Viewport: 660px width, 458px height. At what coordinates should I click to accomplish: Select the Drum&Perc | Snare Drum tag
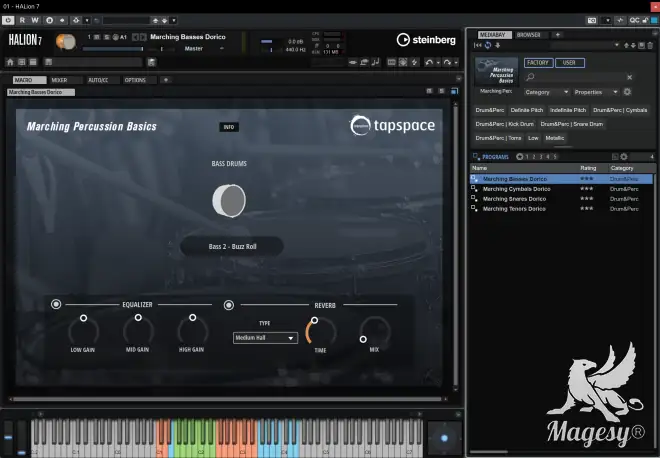(x=572, y=124)
